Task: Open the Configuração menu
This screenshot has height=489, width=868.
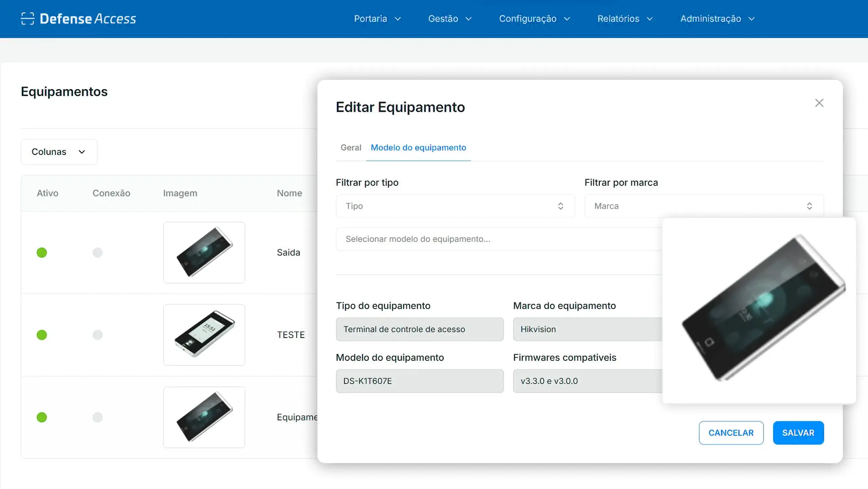Action: pyautogui.click(x=534, y=19)
